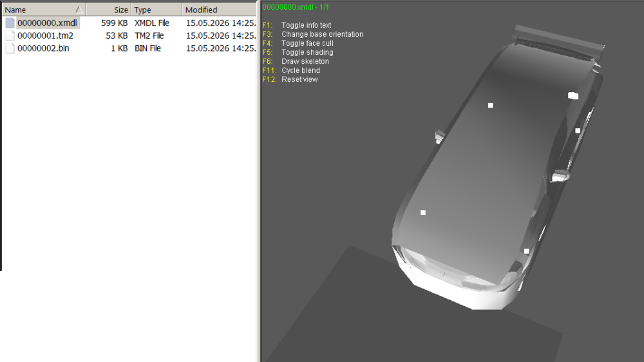Sort files by the Type column header
Viewport: 644px width, 362px height.
click(156, 10)
